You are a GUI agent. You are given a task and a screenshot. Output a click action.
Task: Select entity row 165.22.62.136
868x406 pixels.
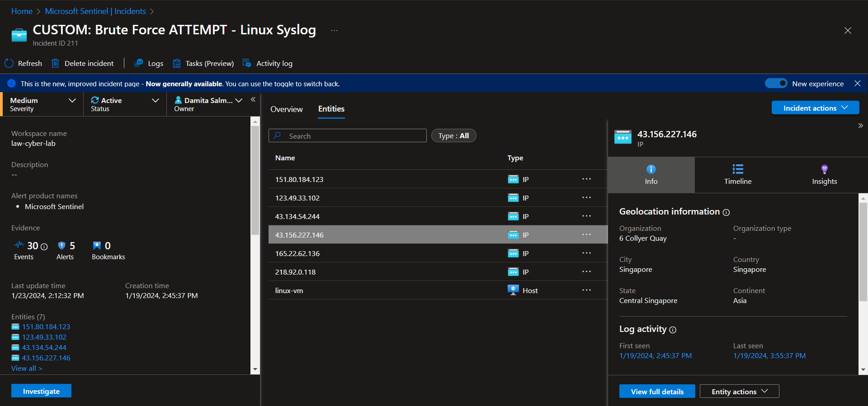(438, 253)
